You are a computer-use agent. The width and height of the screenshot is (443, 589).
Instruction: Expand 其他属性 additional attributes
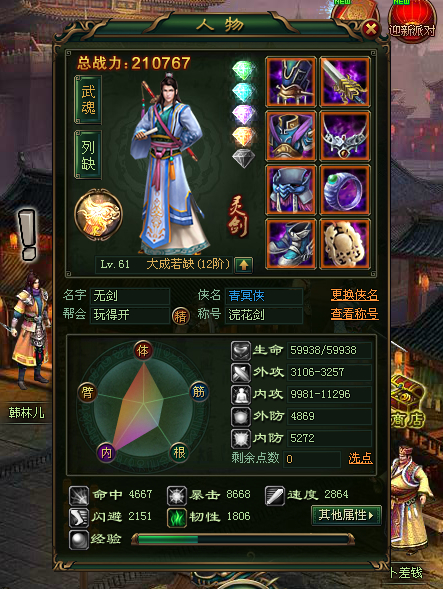click(x=346, y=515)
